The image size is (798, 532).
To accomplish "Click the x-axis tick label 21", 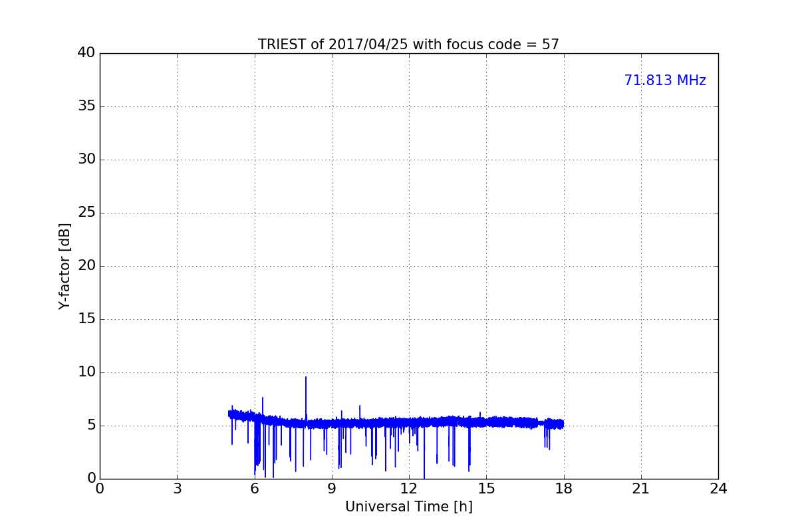I will point(641,489).
